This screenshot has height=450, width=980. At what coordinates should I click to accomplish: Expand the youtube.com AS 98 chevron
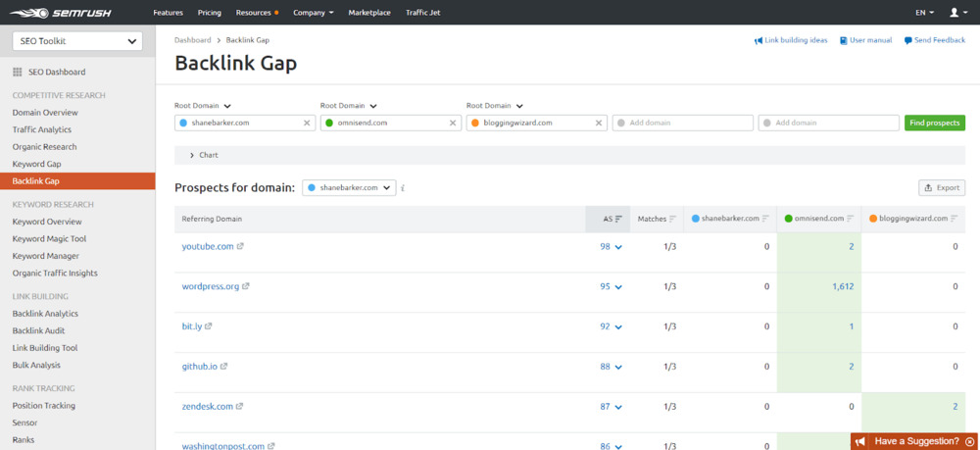[618, 247]
